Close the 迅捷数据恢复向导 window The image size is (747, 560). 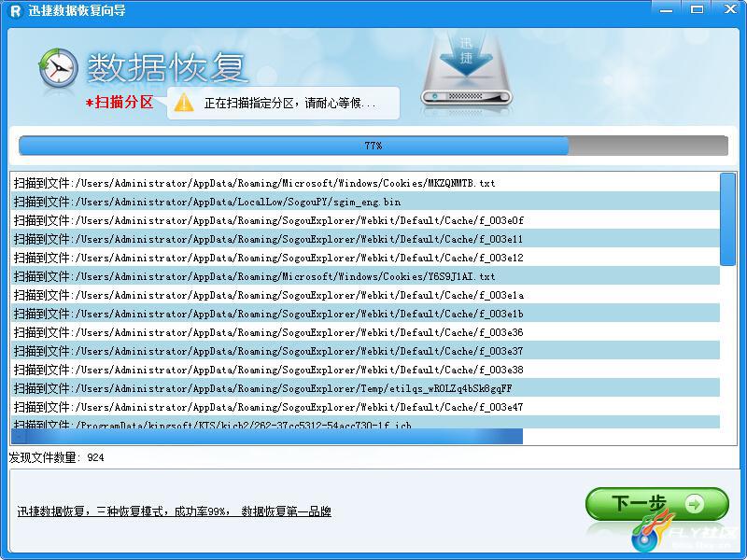(730, 9)
